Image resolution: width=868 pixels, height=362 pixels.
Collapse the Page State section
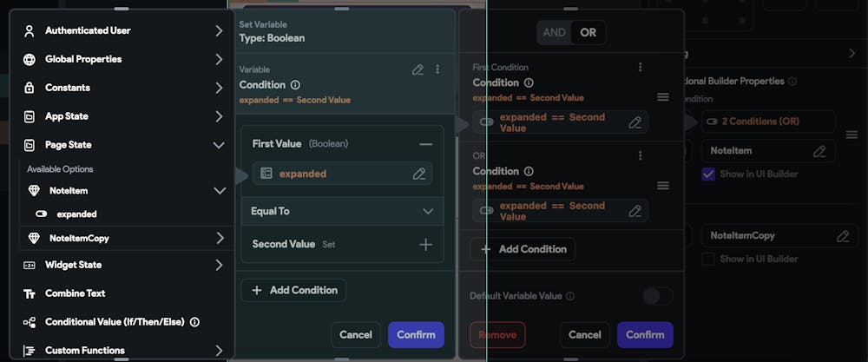pyautogui.click(x=219, y=145)
